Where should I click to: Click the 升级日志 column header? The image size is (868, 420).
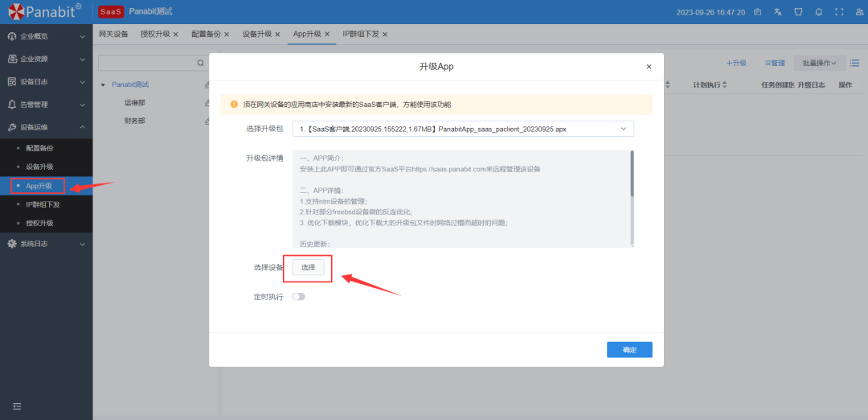[x=811, y=84]
